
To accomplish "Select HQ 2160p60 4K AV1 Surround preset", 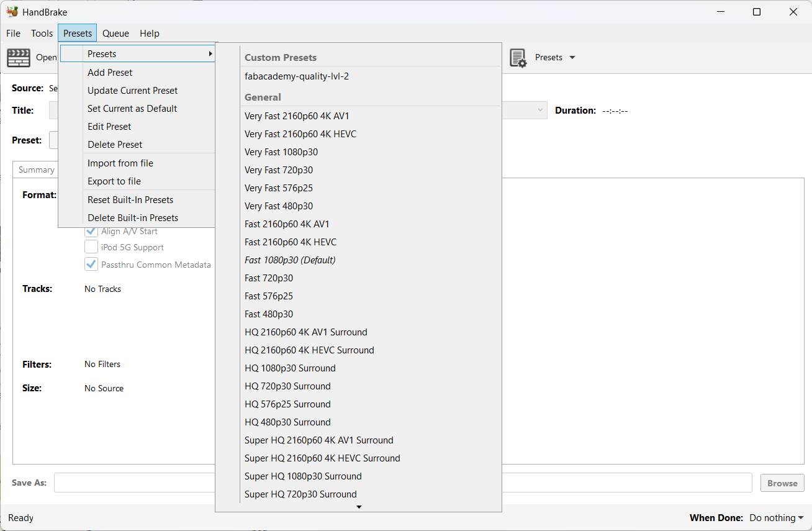I will 358,332.
